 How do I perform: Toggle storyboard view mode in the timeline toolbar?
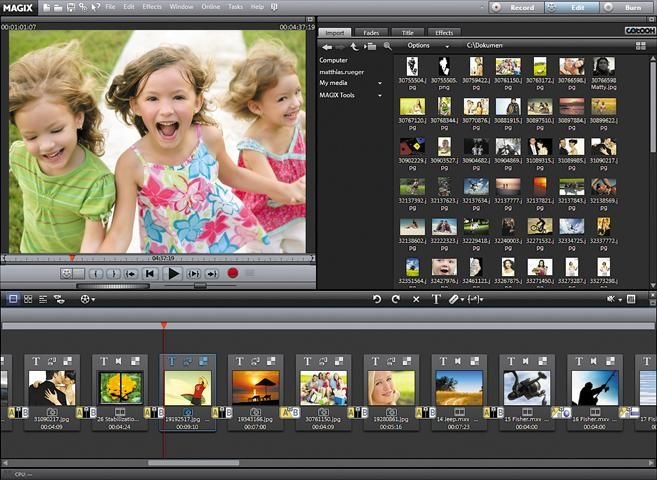[x=13, y=299]
